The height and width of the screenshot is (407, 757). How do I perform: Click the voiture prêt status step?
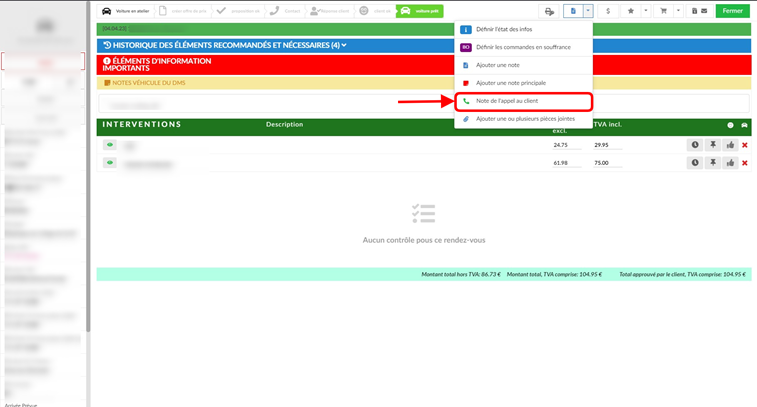pyautogui.click(x=420, y=11)
